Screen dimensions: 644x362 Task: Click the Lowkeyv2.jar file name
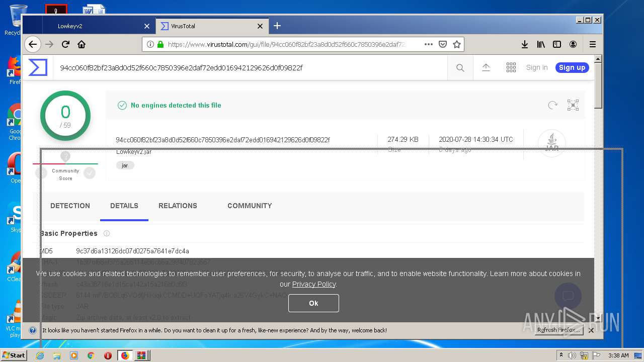click(x=134, y=151)
